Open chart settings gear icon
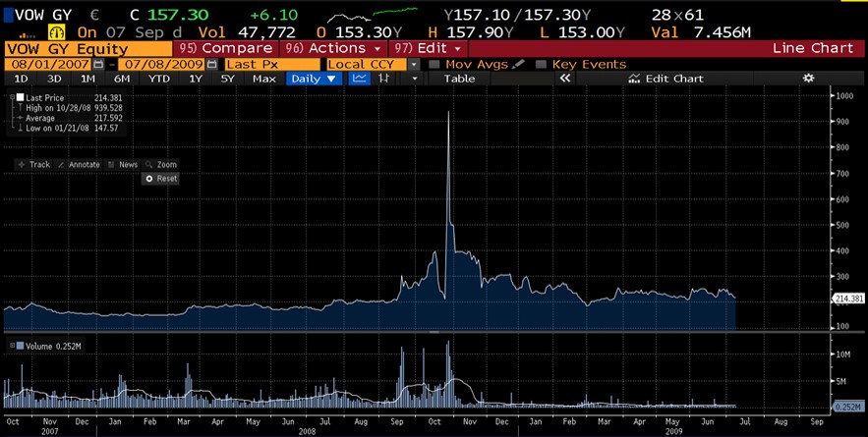 point(808,79)
